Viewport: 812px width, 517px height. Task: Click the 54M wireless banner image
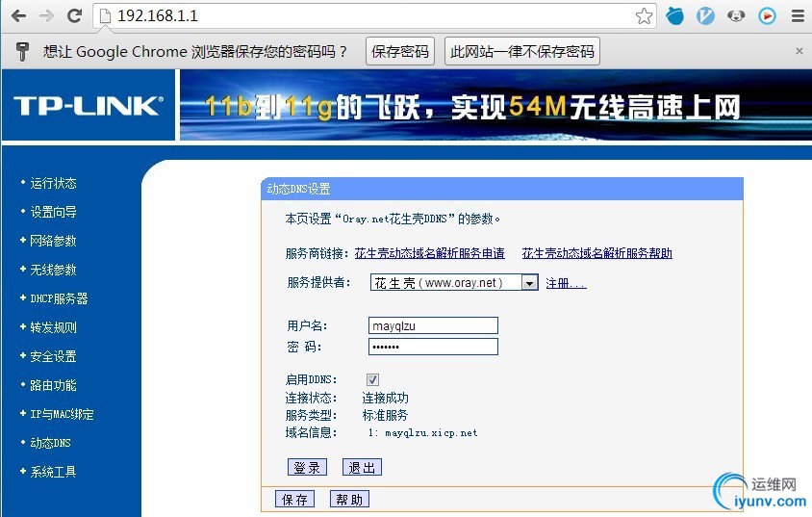(495, 105)
